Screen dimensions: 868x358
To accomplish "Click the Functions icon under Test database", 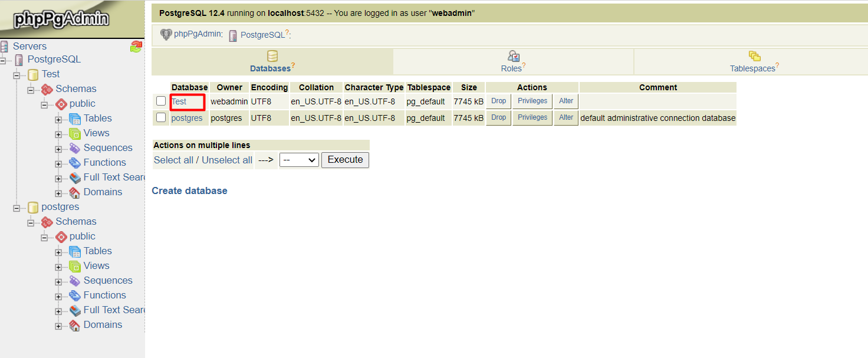I will pos(75,163).
